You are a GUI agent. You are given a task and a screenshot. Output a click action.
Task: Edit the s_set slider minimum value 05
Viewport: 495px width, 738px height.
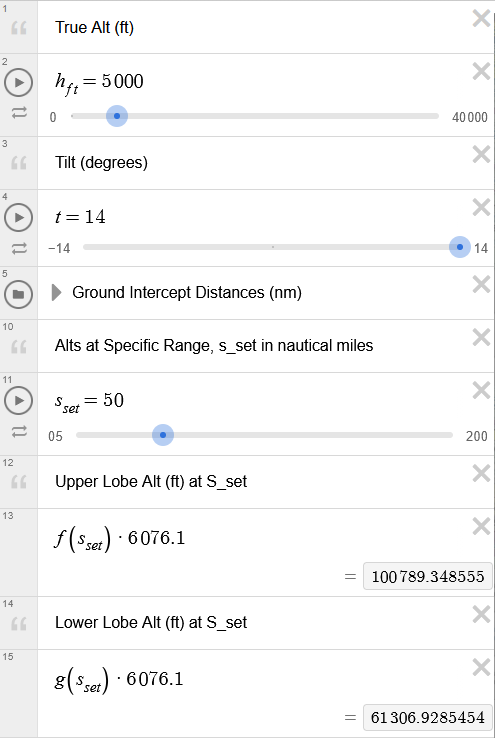[56, 436]
